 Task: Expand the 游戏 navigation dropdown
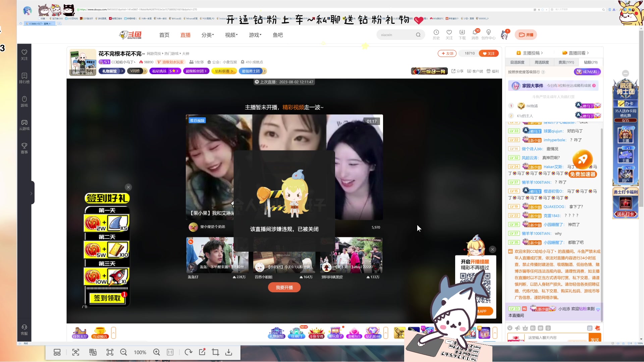(x=255, y=35)
